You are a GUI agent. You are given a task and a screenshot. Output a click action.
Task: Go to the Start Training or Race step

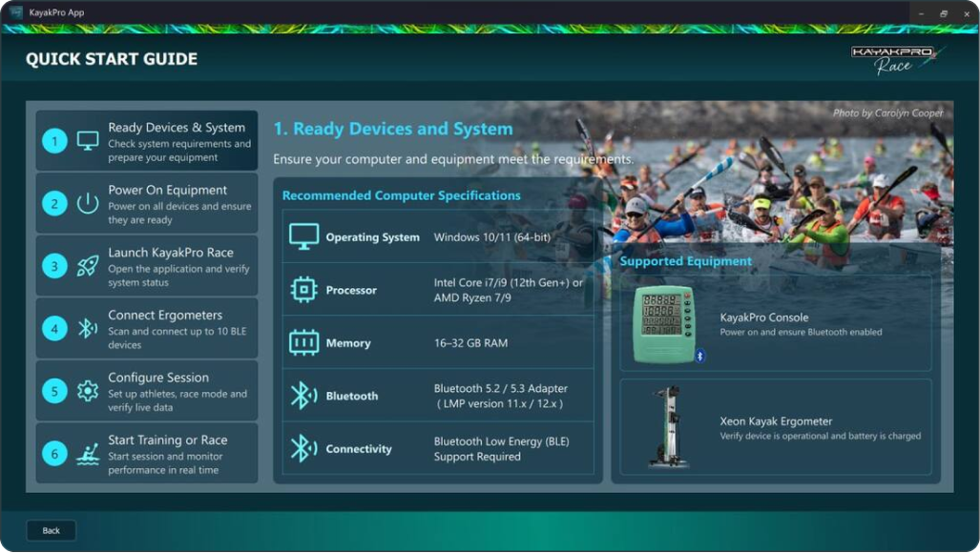(147, 453)
